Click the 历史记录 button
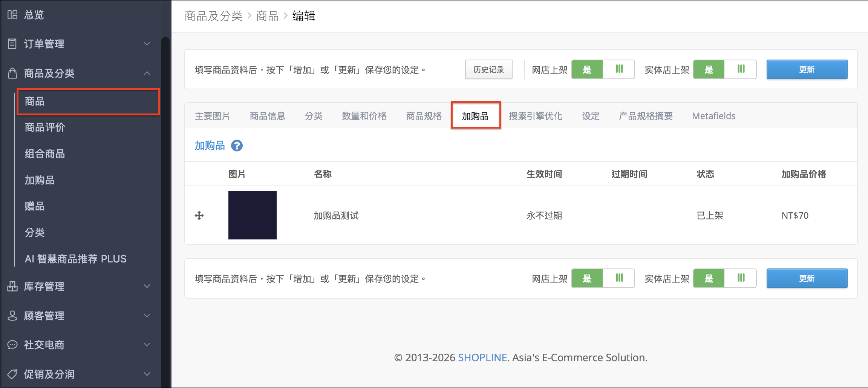The height and width of the screenshot is (388, 868). 488,69
